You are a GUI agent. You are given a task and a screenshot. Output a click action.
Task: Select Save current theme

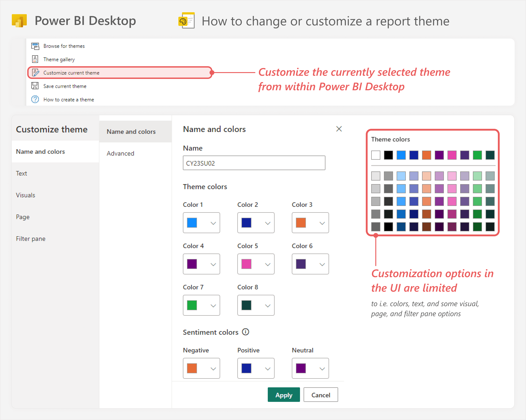(x=65, y=86)
